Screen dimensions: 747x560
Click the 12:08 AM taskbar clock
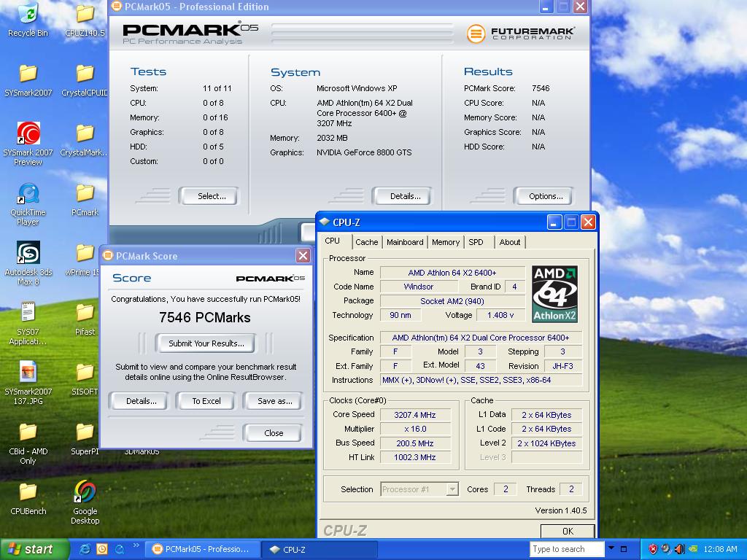click(720, 549)
